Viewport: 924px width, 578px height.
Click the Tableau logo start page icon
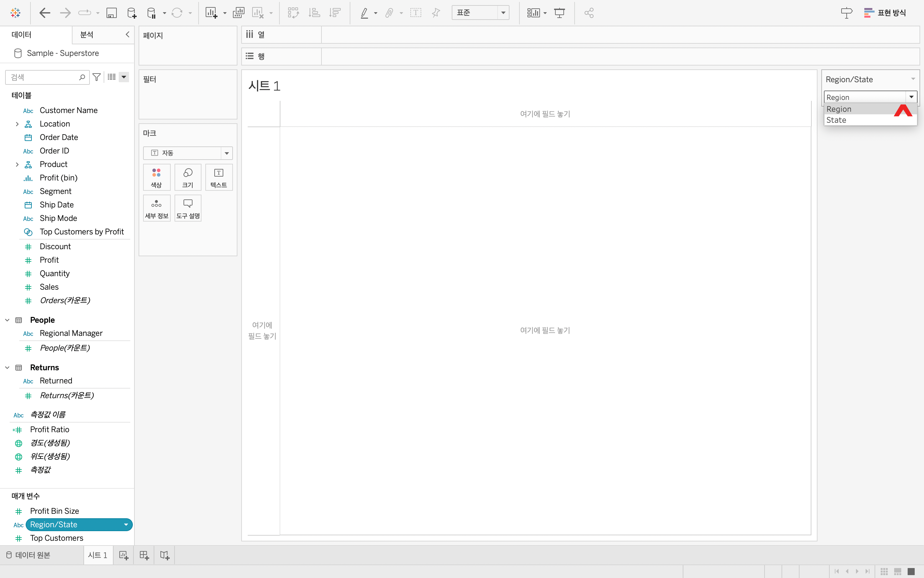pyautogui.click(x=15, y=13)
